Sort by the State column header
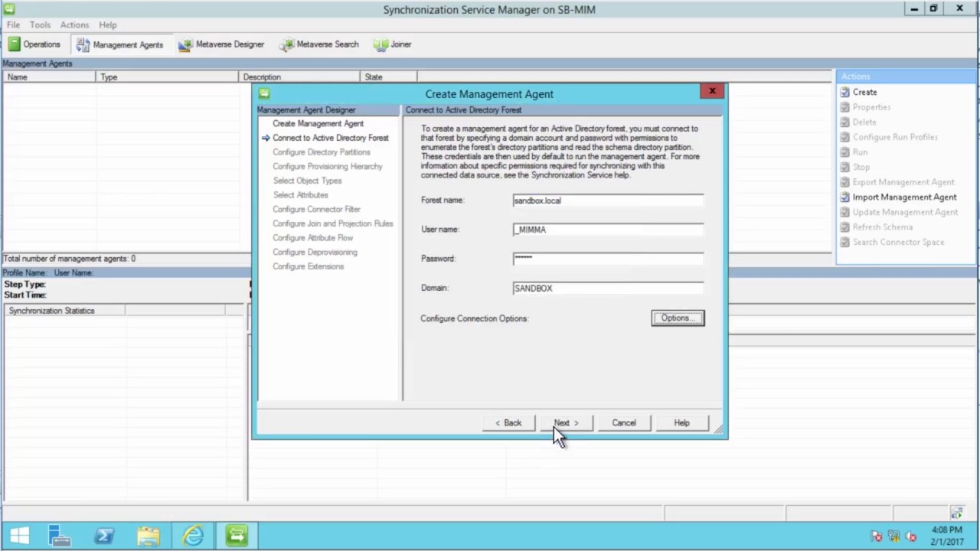This screenshot has height=551, width=980. tap(388, 77)
